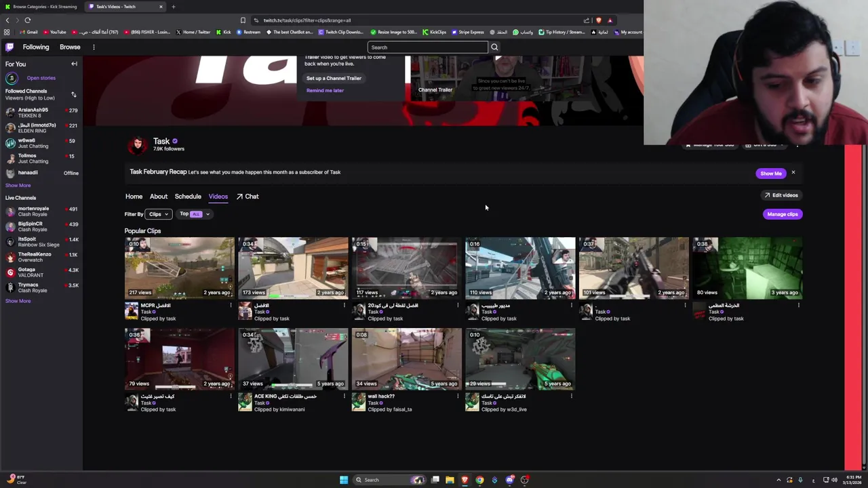
Task: Select the Videos tab
Action: pos(218,197)
